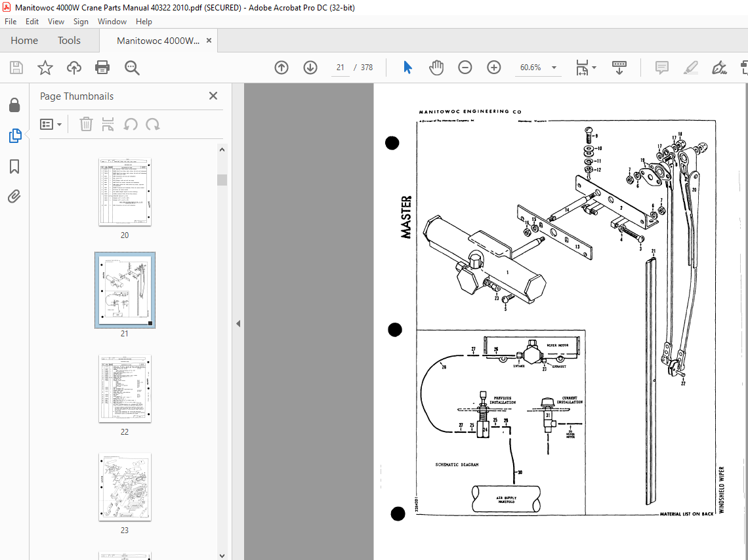The width and height of the screenshot is (748, 560).
Task: Select the Manitowoc 4000W document tab
Action: coord(158,41)
